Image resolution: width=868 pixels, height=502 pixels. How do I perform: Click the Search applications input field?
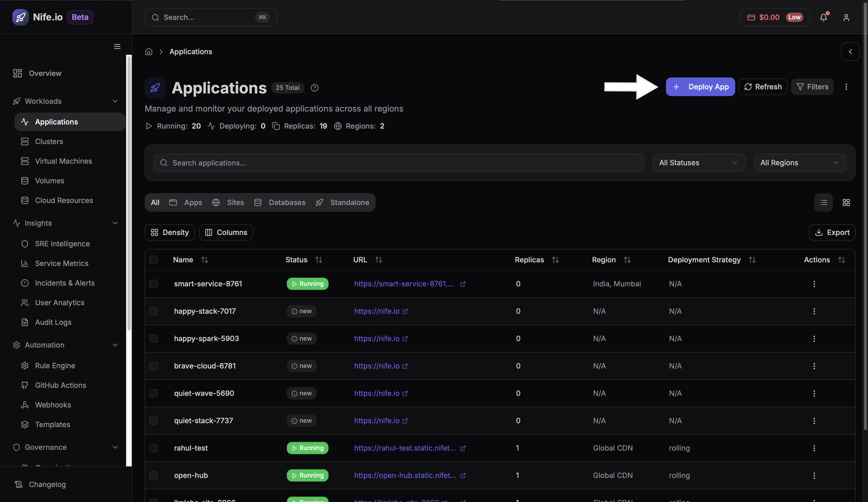coord(396,162)
